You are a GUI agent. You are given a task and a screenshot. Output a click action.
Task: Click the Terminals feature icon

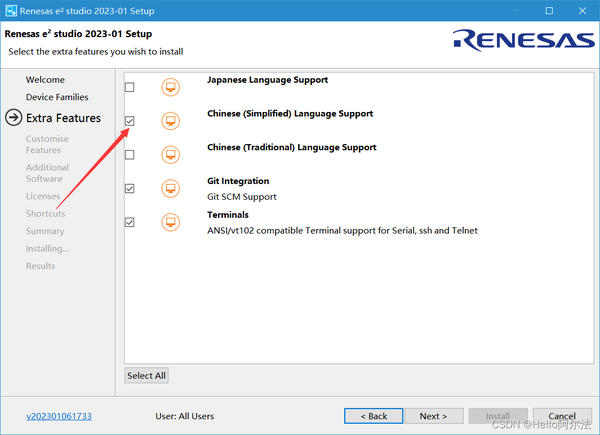click(170, 222)
